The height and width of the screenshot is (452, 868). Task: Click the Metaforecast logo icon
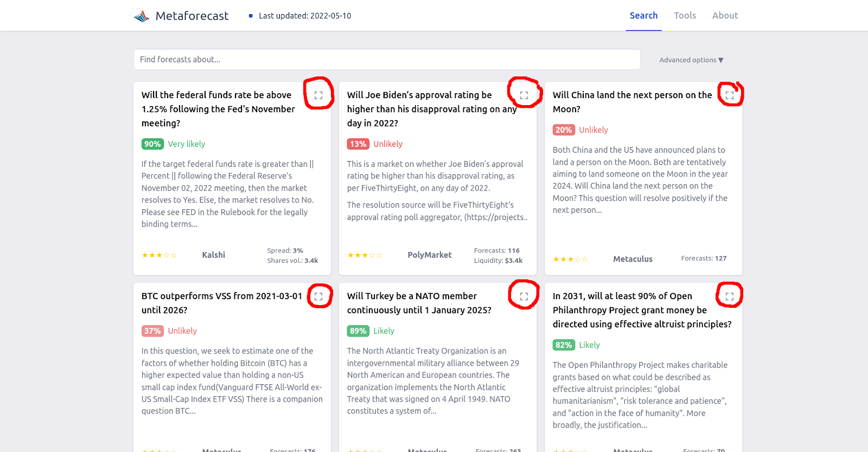[x=142, y=16]
